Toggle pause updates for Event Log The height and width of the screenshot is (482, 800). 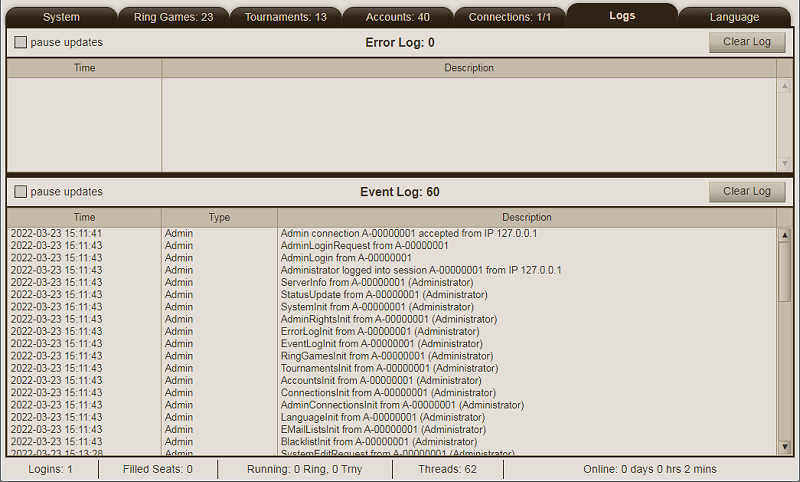(x=21, y=192)
